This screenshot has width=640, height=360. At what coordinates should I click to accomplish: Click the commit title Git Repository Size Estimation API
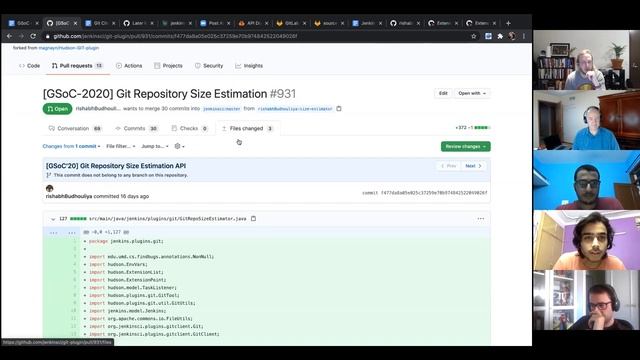(x=116, y=166)
